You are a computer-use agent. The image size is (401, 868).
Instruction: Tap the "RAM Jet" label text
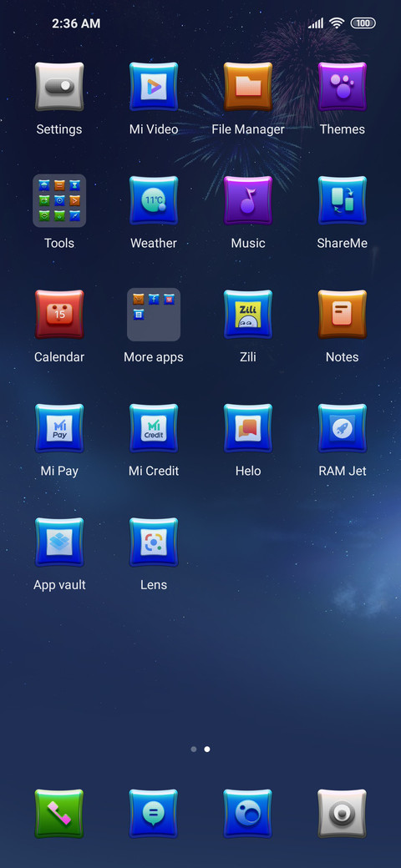click(x=342, y=471)
